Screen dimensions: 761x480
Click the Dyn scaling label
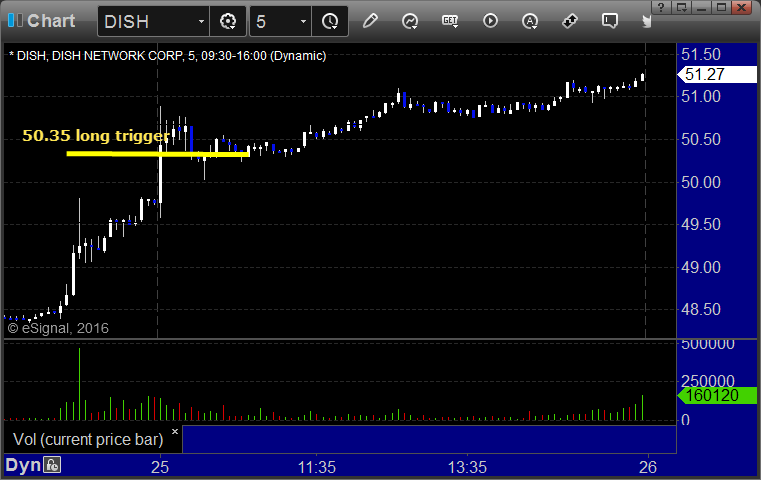click(23, 465)
